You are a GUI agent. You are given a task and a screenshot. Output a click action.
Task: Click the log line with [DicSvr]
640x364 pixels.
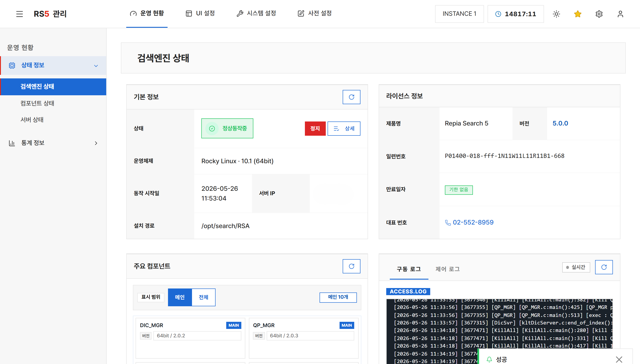point(503,323)
